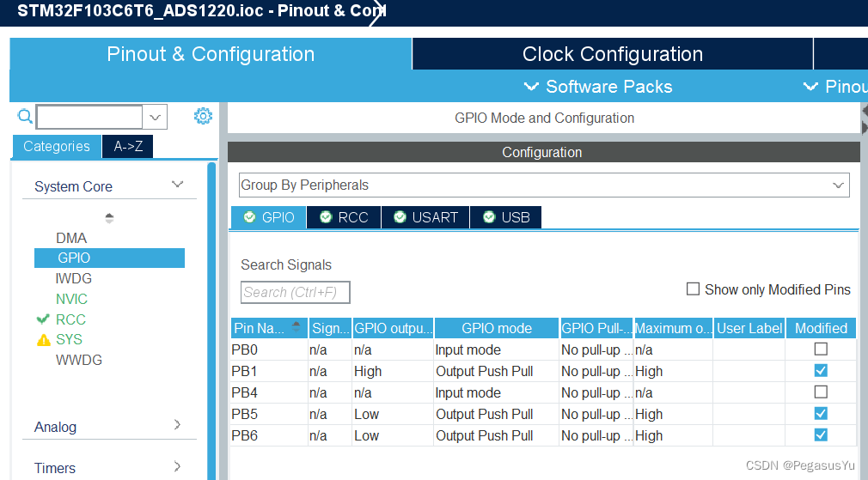Sort by Signal column header
This screenshot has height=480, width=868.
[330, 329]
